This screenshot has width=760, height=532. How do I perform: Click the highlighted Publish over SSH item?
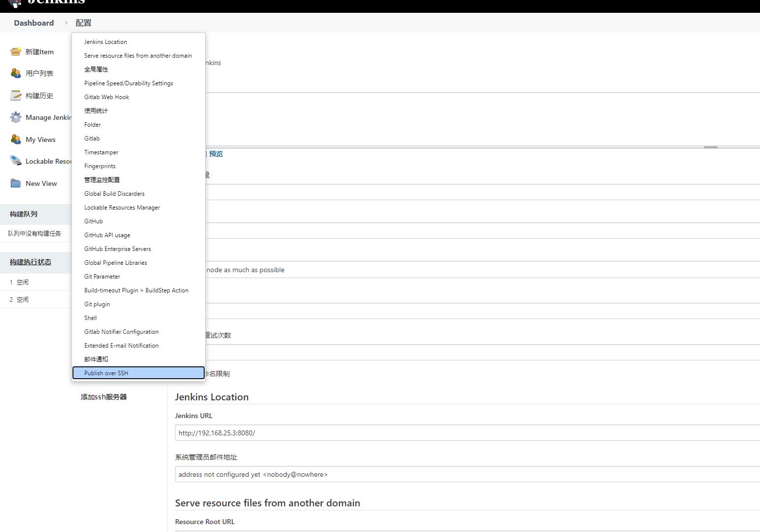[139, 373]
